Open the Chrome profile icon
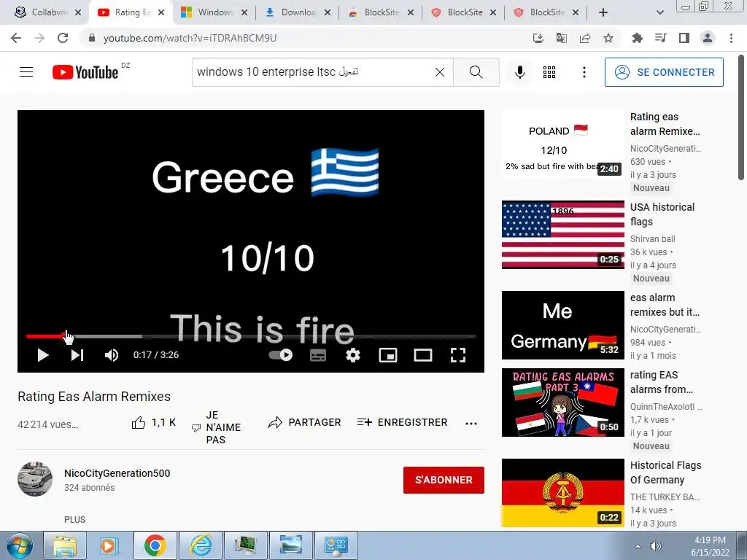Viewport: 747px width, 560px height. [708, 38]
